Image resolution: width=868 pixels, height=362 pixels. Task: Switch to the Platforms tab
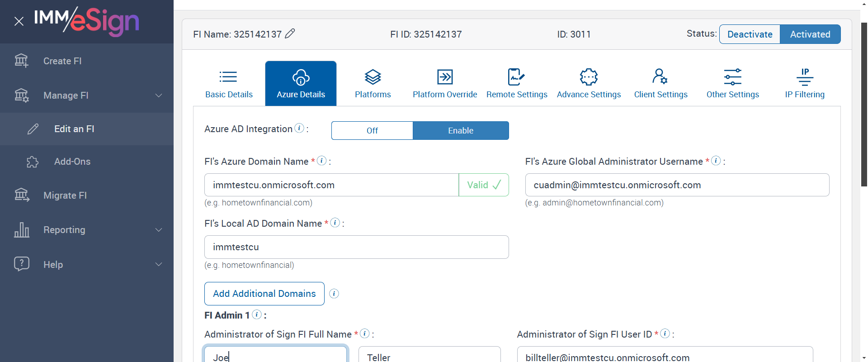(x=373, y=84)
